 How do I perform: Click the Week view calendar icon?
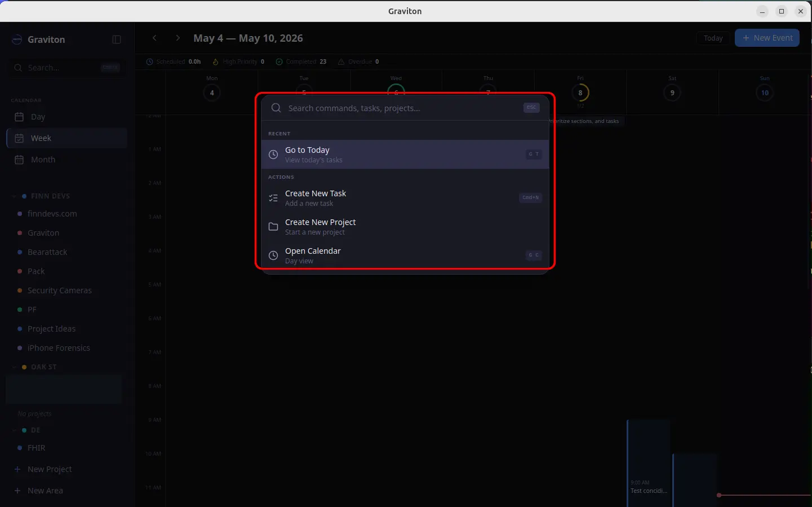[x=19, y=138]
